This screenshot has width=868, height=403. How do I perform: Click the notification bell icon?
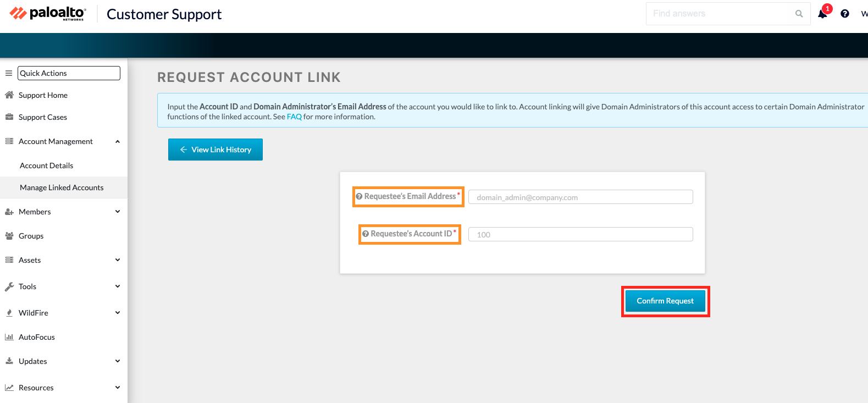point(822,14)
